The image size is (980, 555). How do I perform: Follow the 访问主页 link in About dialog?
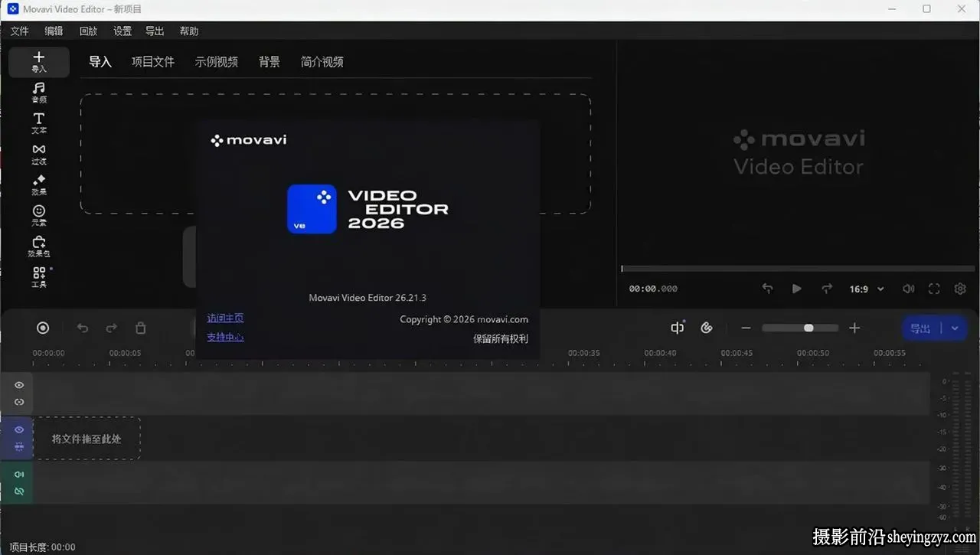tap(225, 318)
